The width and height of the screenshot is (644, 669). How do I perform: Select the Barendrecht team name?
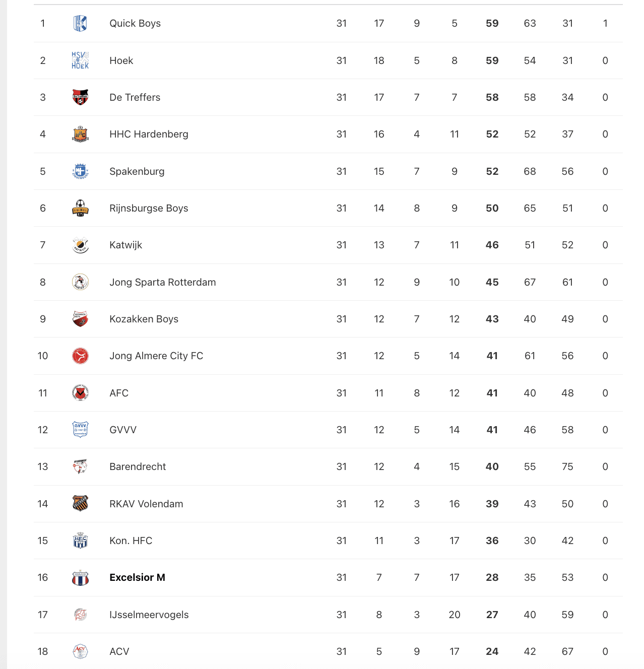coord(138,466)
